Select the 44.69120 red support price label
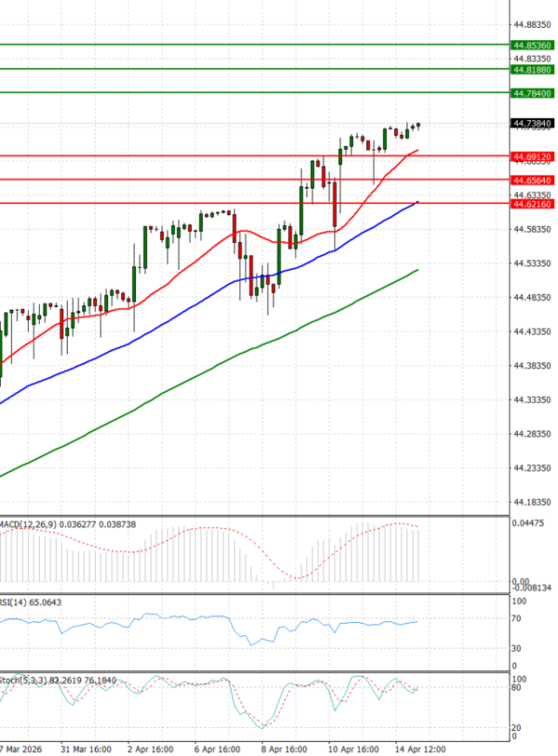 click(533, 156)
